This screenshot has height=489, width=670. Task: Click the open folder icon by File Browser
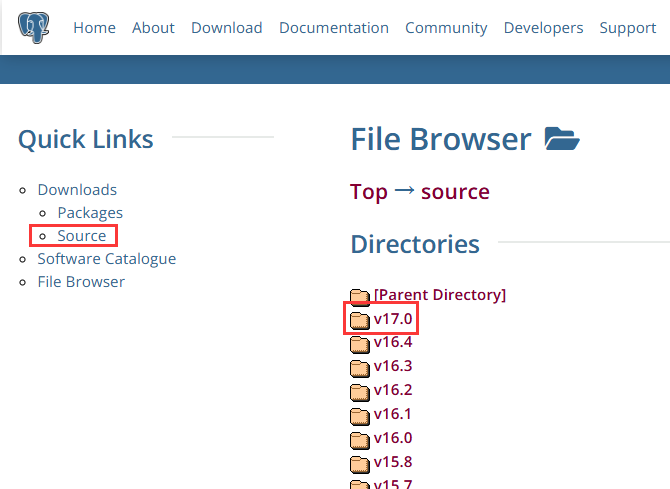tap(562, 139)
